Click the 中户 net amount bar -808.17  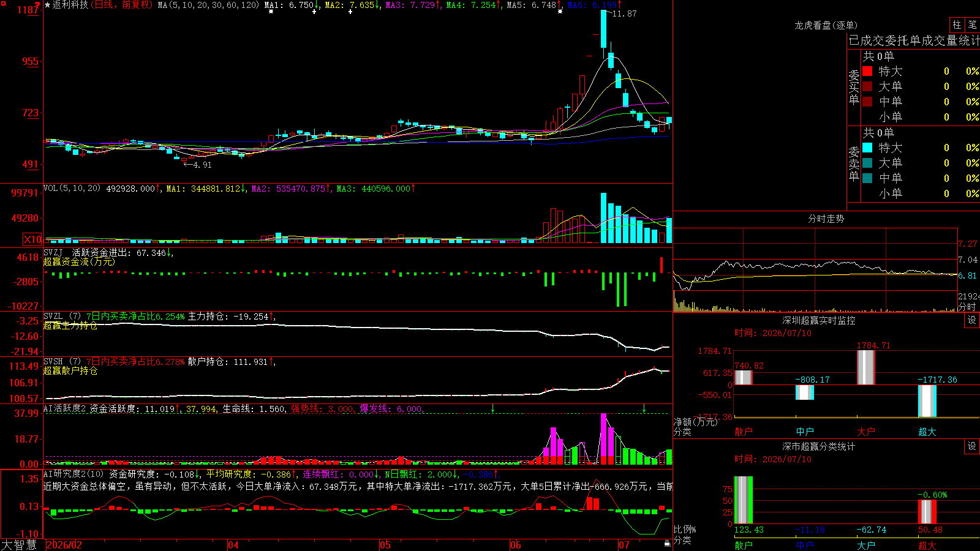(x=805, y=392)
